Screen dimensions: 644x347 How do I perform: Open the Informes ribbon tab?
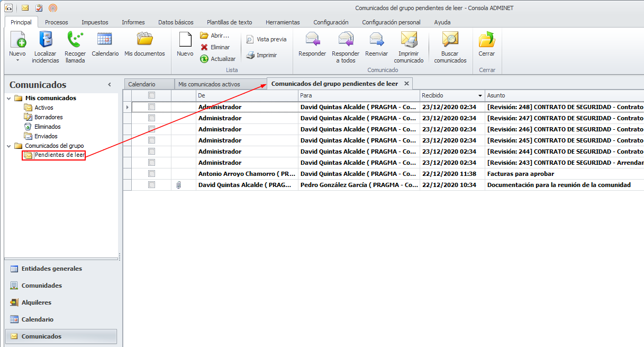pos(133,22)
